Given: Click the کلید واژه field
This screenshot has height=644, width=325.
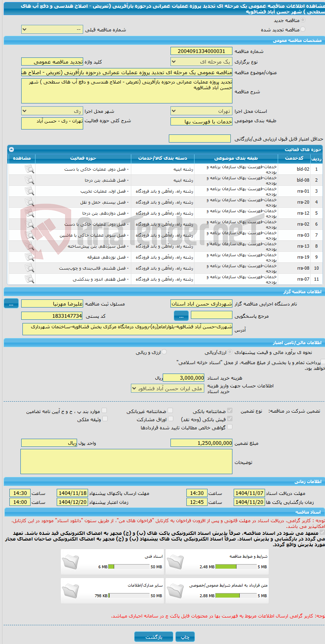Looking at the screenshot, I should (52, 62).
